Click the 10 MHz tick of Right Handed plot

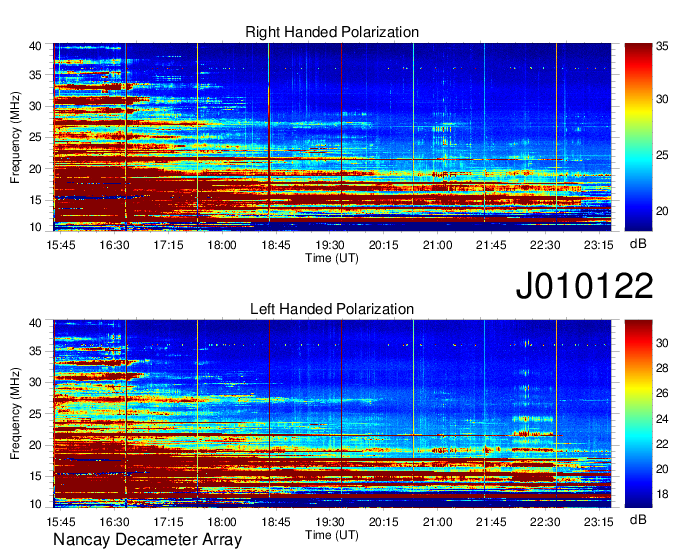point(35,227)
